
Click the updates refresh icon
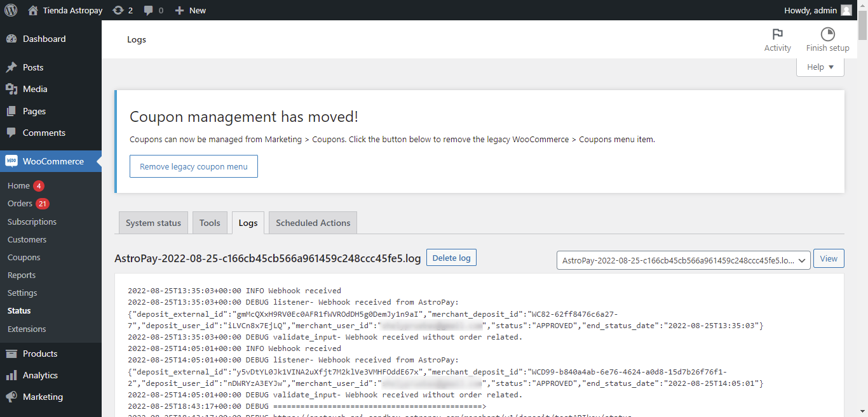pos(118,10)
